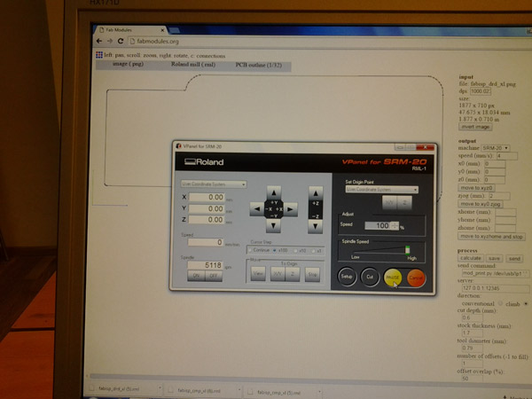The height and width of the screenshot is (399, 532).
Task: Click the Spindle Speed slider handle
Action: pos(408,250)
